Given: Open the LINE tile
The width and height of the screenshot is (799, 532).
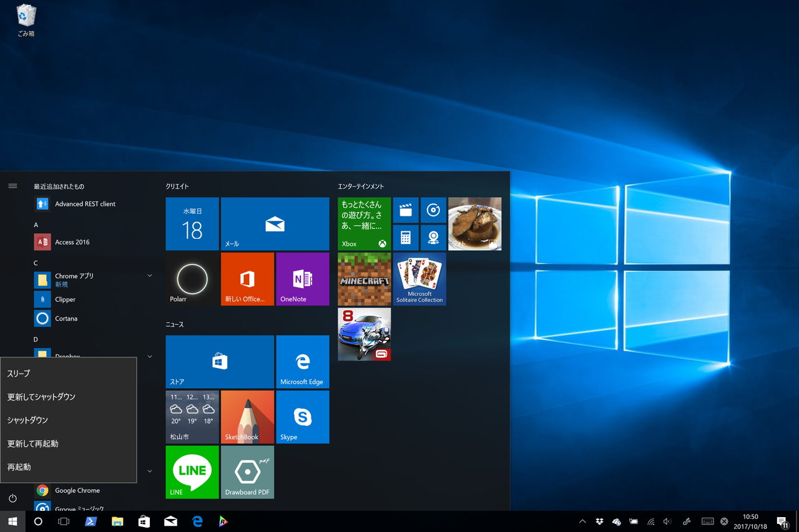Looking at the screenshot, I should click(x=192, y=472).
